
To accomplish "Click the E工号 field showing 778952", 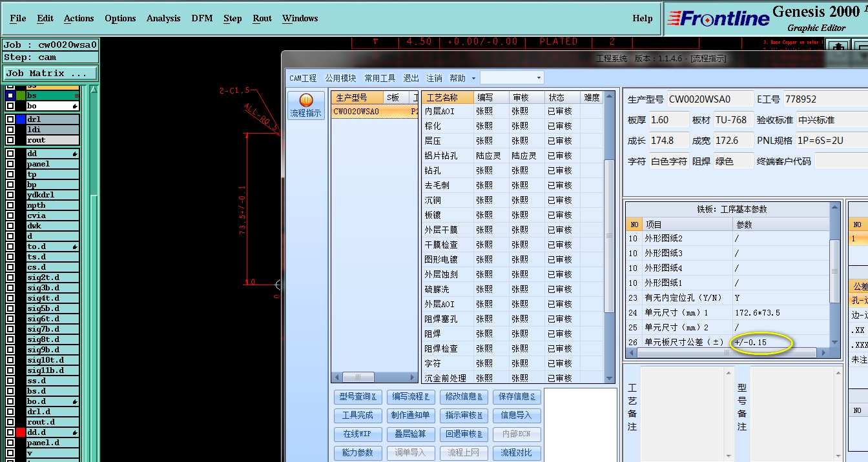I will [x=825, y=99].
